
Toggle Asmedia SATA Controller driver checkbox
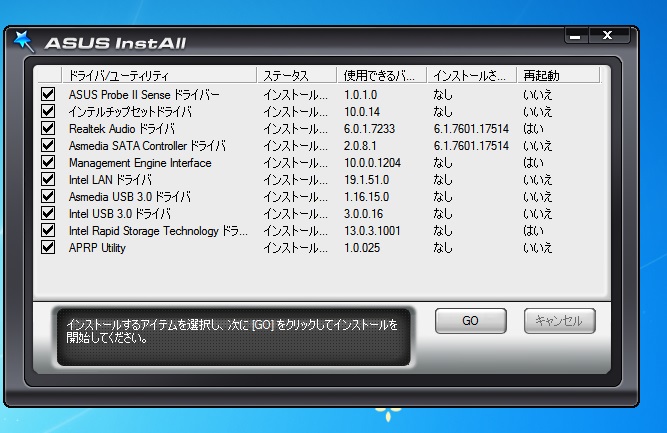pos(48,145)
